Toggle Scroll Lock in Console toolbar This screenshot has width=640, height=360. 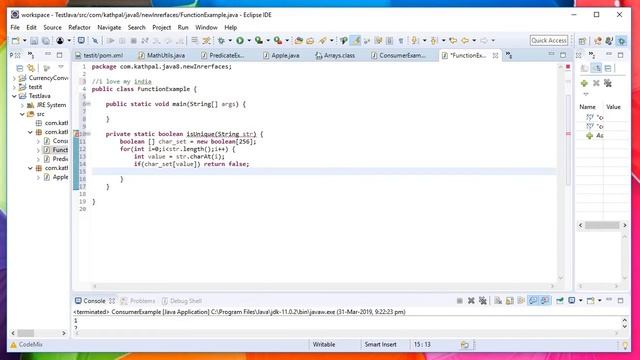tap(510, 301)
